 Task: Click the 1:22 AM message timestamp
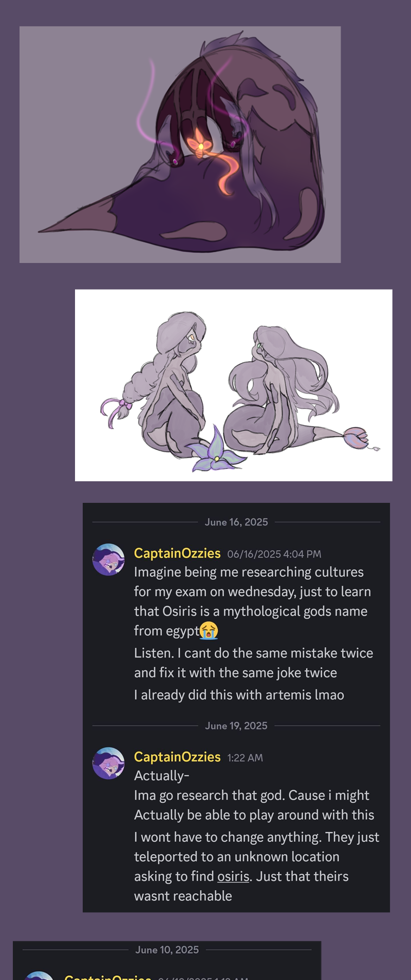click(x=245, y=758)
